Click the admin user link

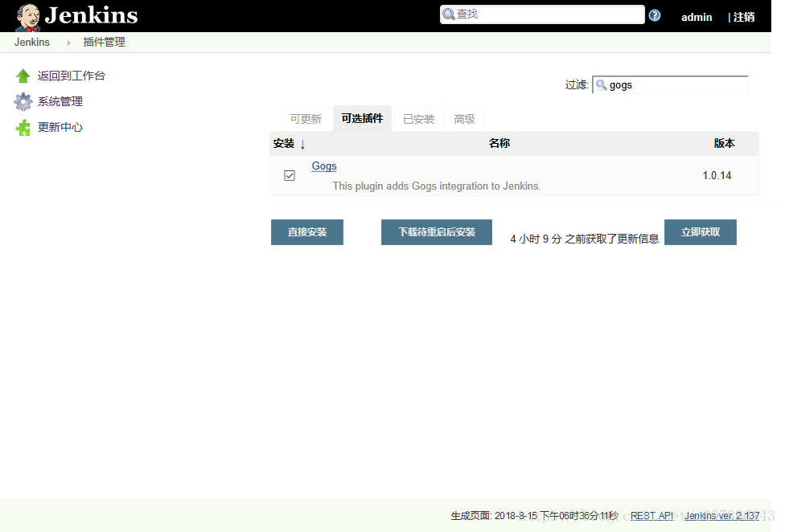coord(697,17)
